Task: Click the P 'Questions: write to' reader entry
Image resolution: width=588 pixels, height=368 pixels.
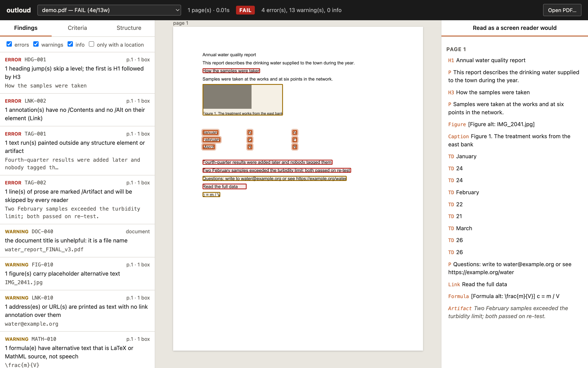Action: coord(510,268)
